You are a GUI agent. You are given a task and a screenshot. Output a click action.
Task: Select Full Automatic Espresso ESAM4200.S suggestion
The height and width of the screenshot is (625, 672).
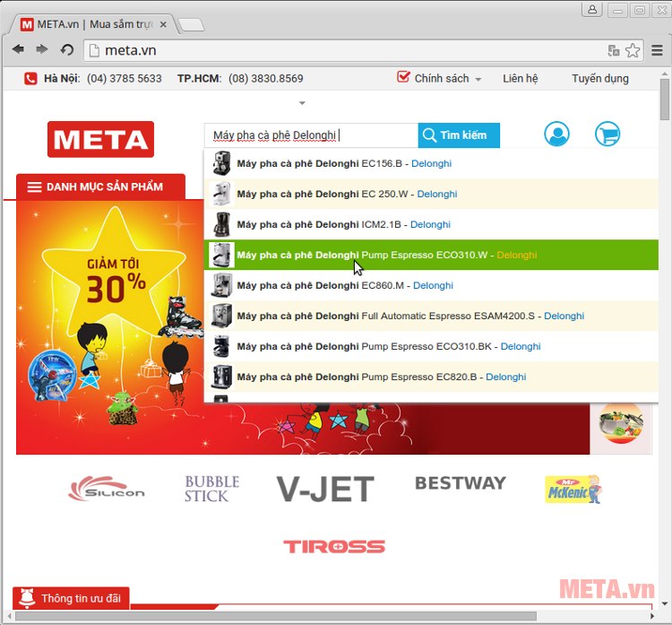tap(431, 316)
